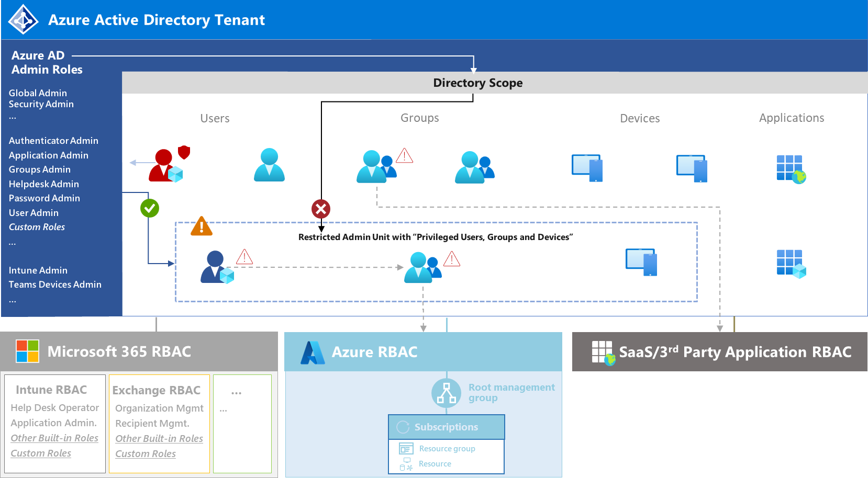This screenshot has height=478, width=868.
Task: Open Other Built-in Roles under Intune RBAC
Action: click(x=54, y=438)
